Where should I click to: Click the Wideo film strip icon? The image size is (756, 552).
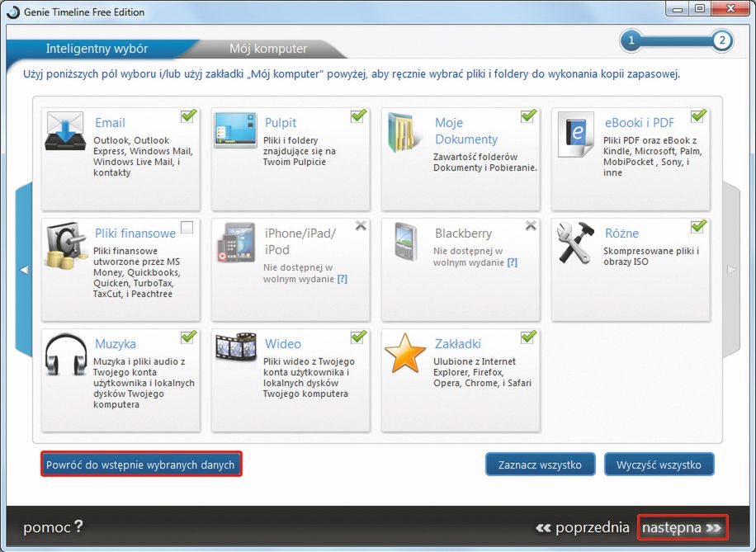(236, 347)
